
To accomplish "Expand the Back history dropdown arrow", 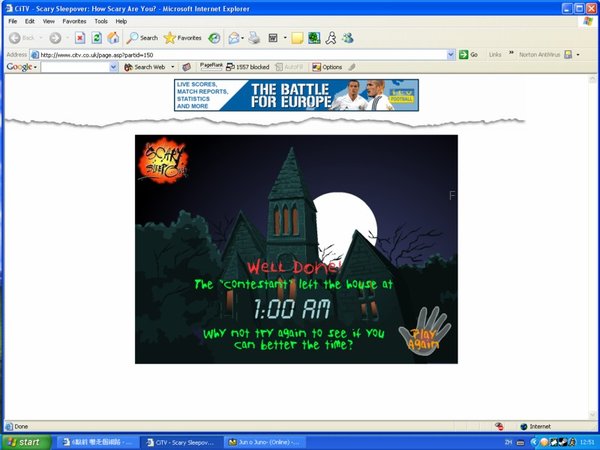I will [x=40, y=38].
